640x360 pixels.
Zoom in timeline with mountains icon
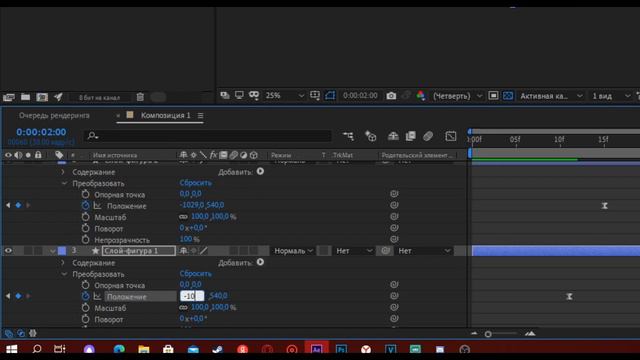[530, 333]
